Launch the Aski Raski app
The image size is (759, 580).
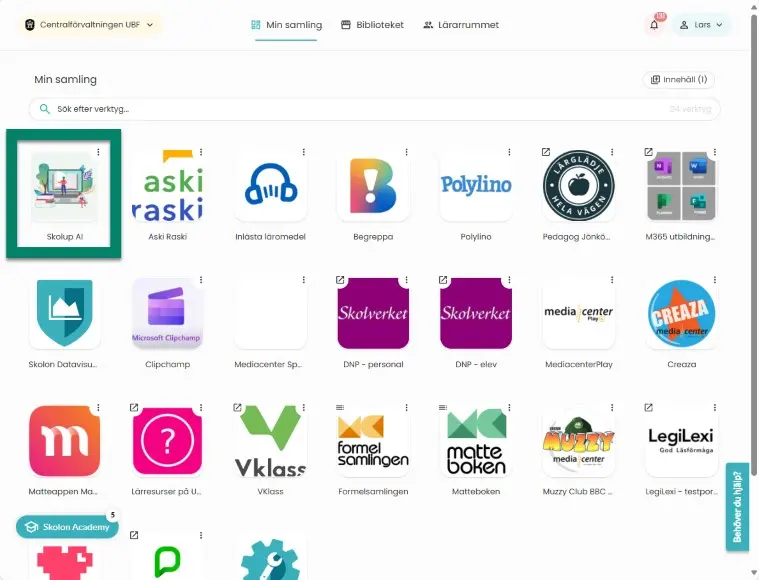pos(167,186)
